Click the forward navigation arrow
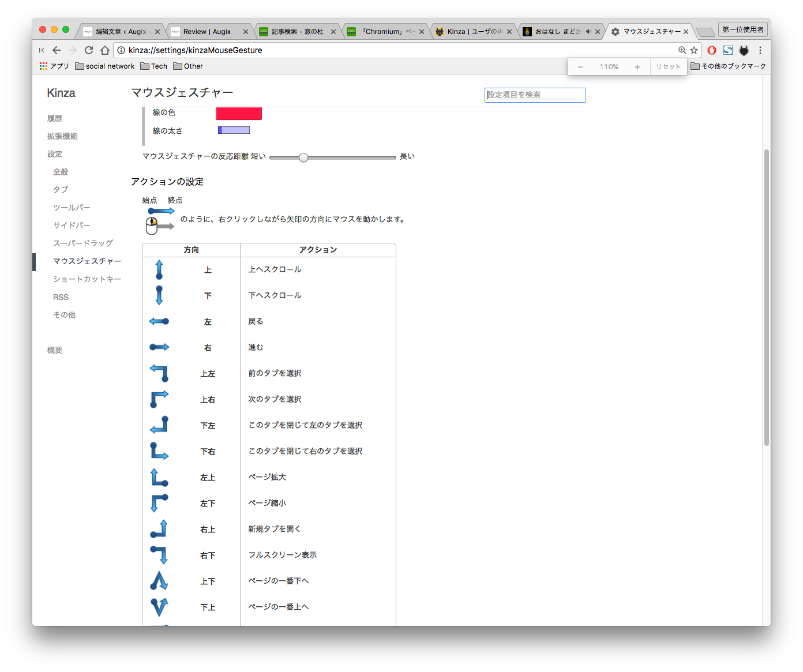Screen dimensions: 803x672 coord(73,50)
